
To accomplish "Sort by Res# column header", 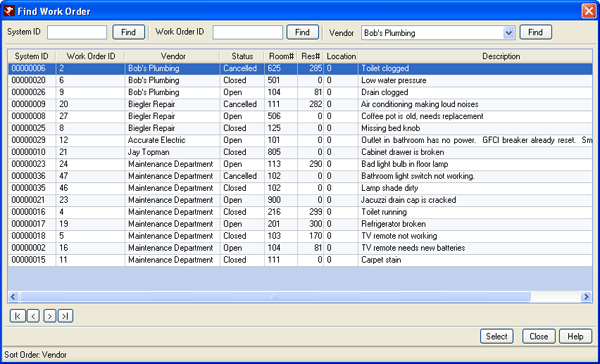I will pyautogui.click(x=310, y=56).
